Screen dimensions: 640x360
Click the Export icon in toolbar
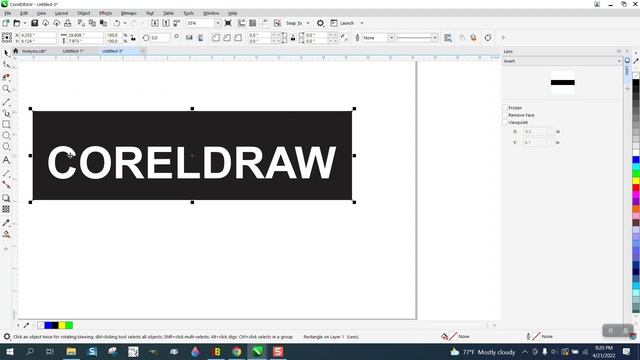pyautogui.click(x=166, y=23)
